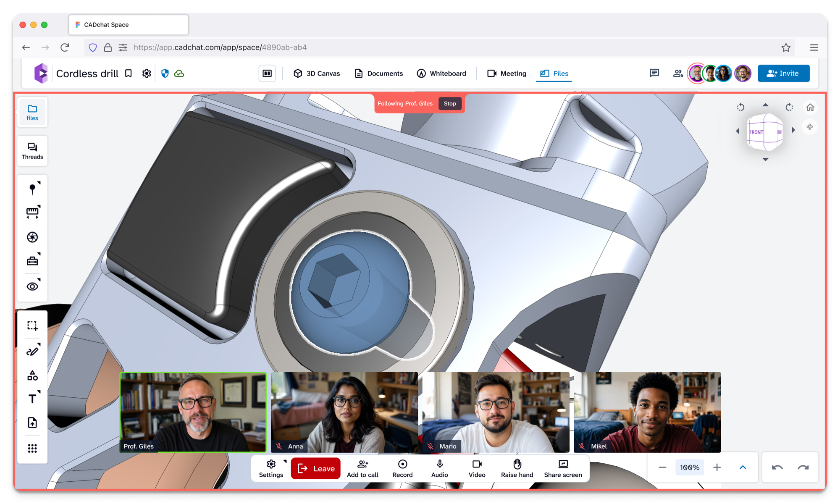Select the marquee area selection tool

coord(32,326)
